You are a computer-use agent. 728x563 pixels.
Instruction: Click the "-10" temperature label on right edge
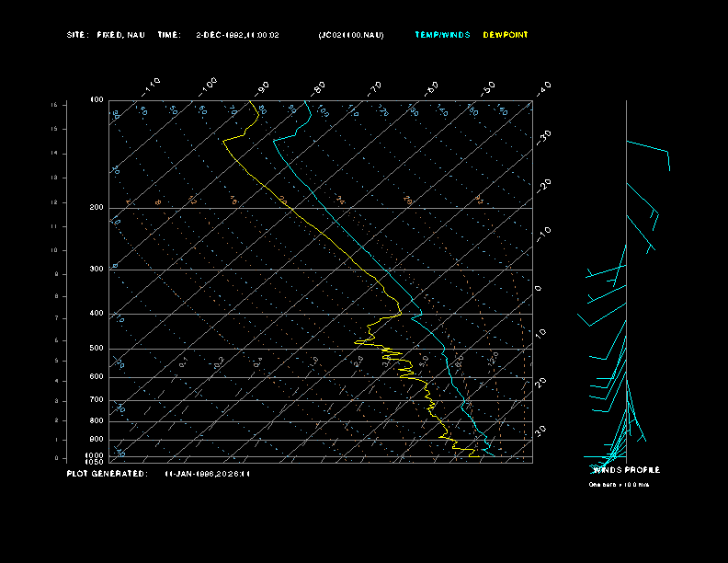(543, 235)
